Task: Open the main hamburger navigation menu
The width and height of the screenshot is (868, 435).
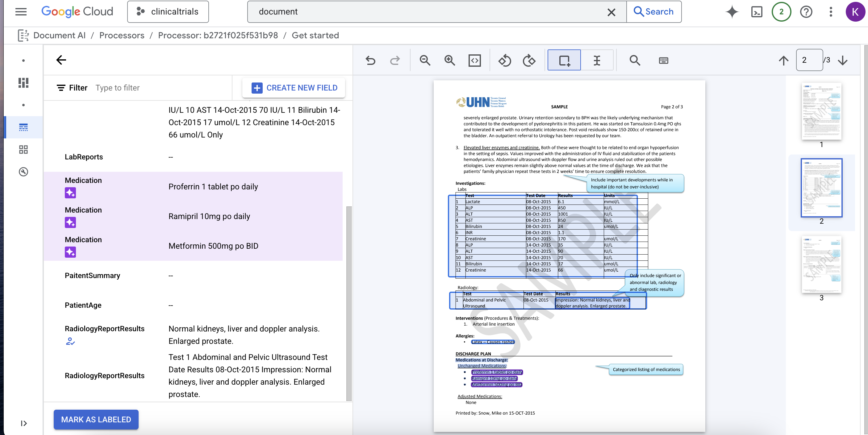Action: point(21,12)
